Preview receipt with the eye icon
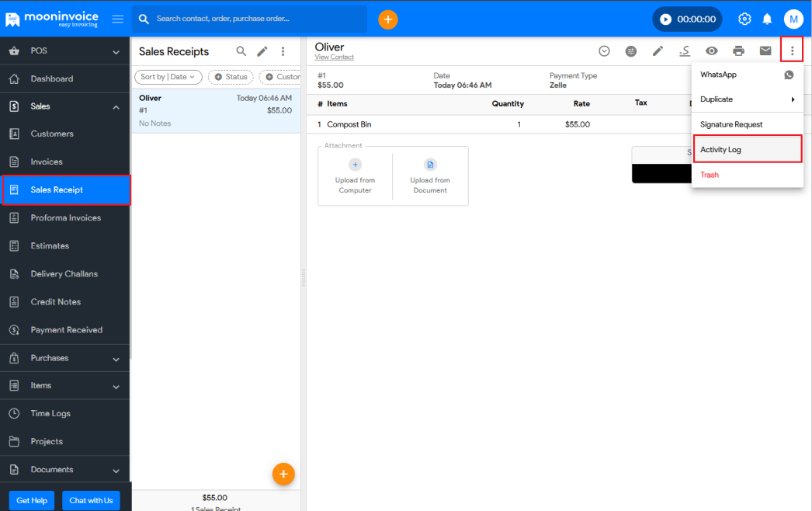Viewport: 812px width, 511px height. coord(712,50)
